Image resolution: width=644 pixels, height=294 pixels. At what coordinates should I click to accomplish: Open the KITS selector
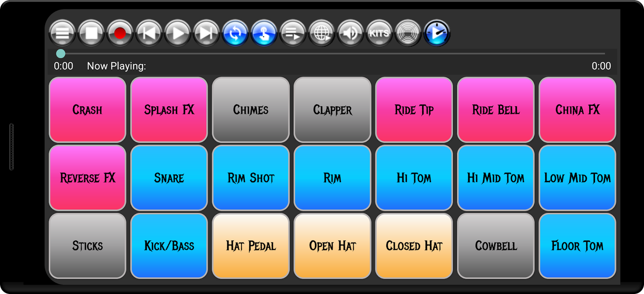tap(379, 33)
